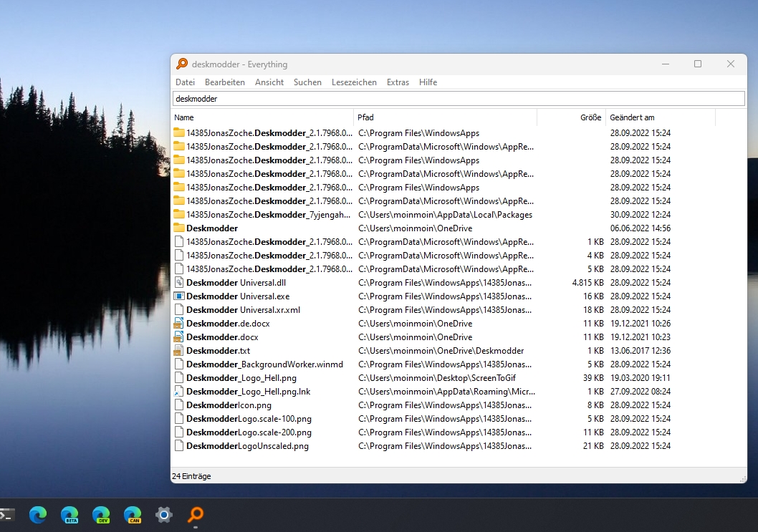The image size is (758, 532).
Task: Select the file named DeskmodderIcon.png
Action: tap(229, 405)
